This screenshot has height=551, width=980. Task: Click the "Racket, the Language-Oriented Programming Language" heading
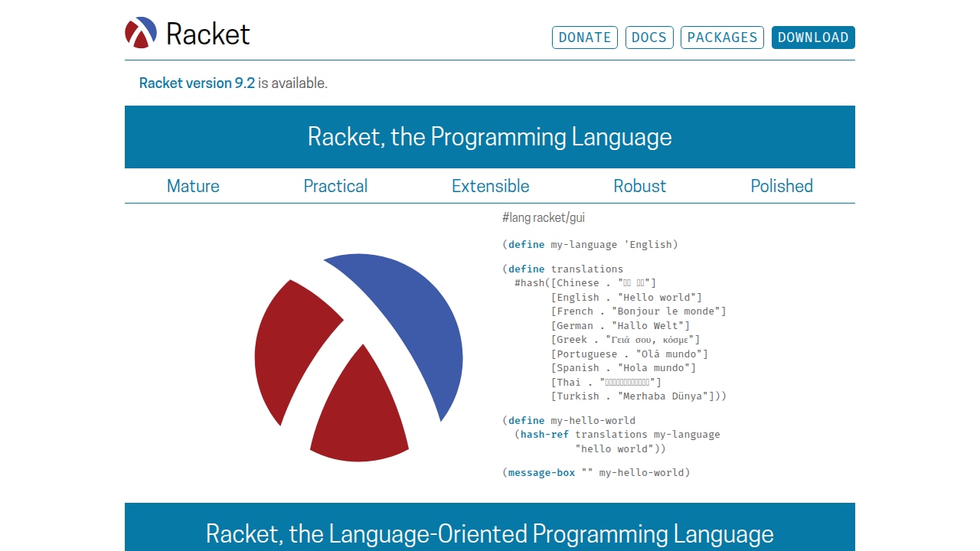[490, 533]
